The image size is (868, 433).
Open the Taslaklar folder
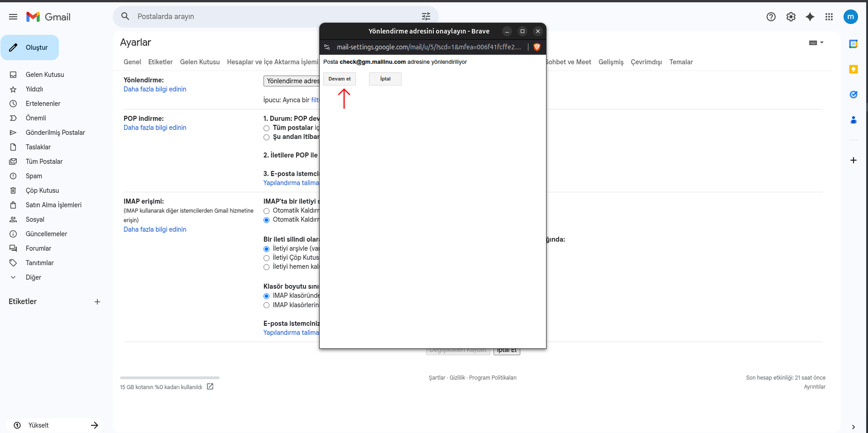click(x=38, y=147)
